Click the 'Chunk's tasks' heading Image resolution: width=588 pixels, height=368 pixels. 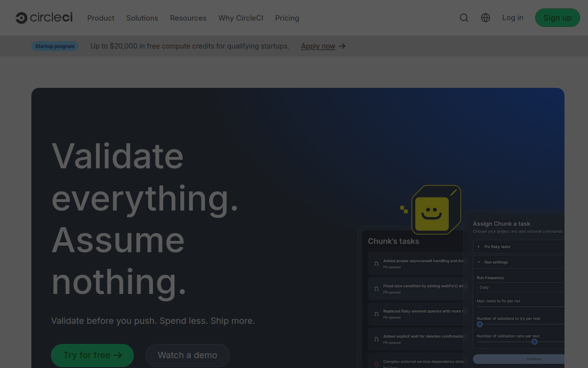coord(393,241)
